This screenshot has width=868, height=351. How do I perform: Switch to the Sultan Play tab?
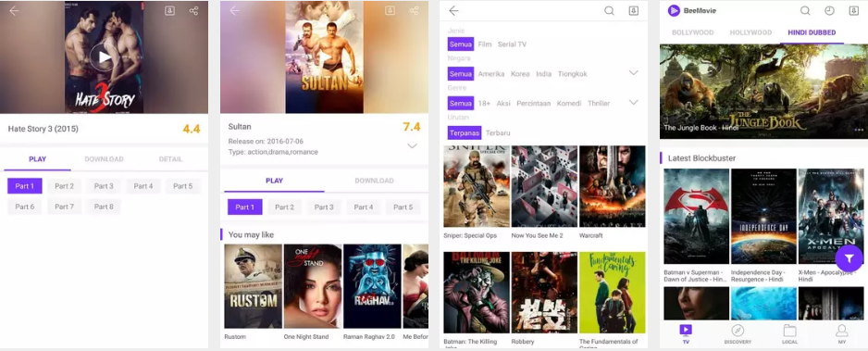coord(275,181)
